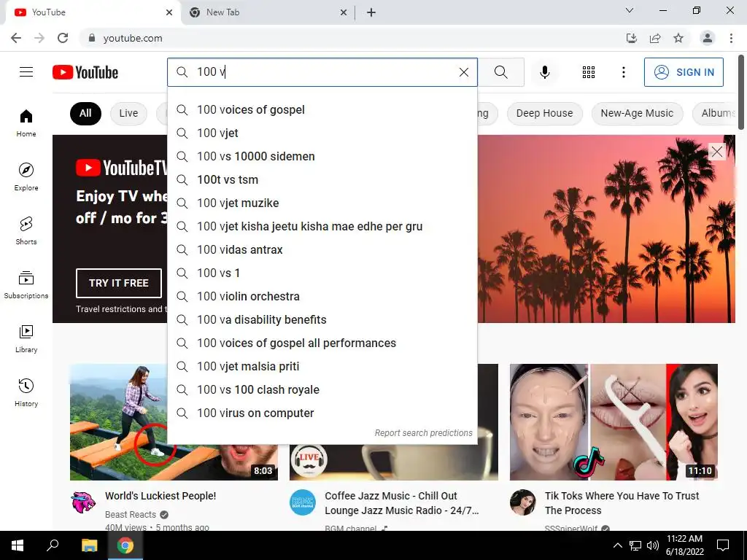Open Explore in the sidebar

pyautogui.click(x=26, y=176)
